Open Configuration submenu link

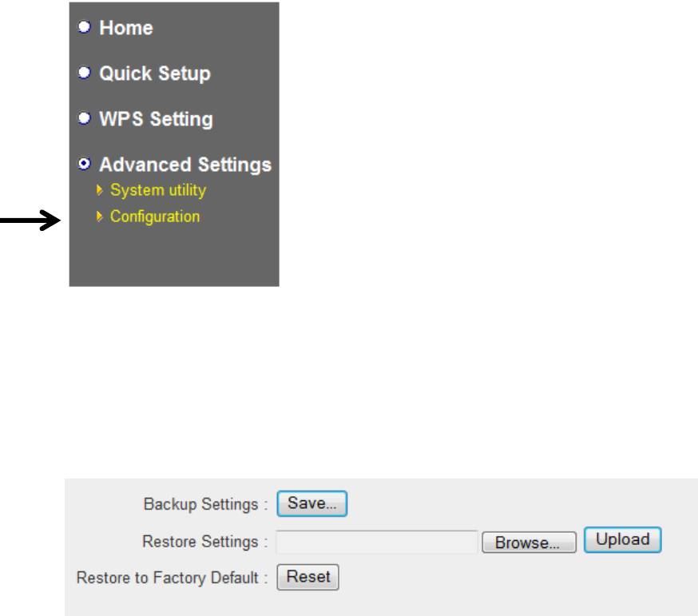155,217
